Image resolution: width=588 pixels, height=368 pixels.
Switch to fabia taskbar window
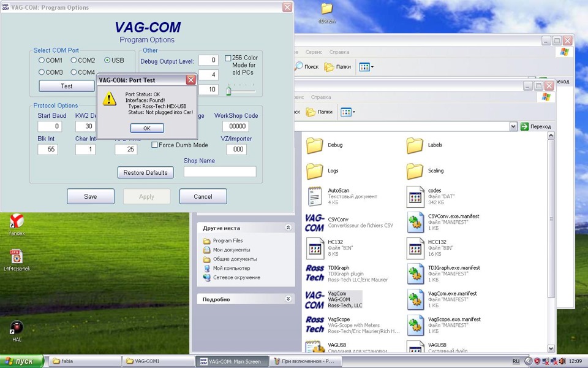(x=85, y=361)
